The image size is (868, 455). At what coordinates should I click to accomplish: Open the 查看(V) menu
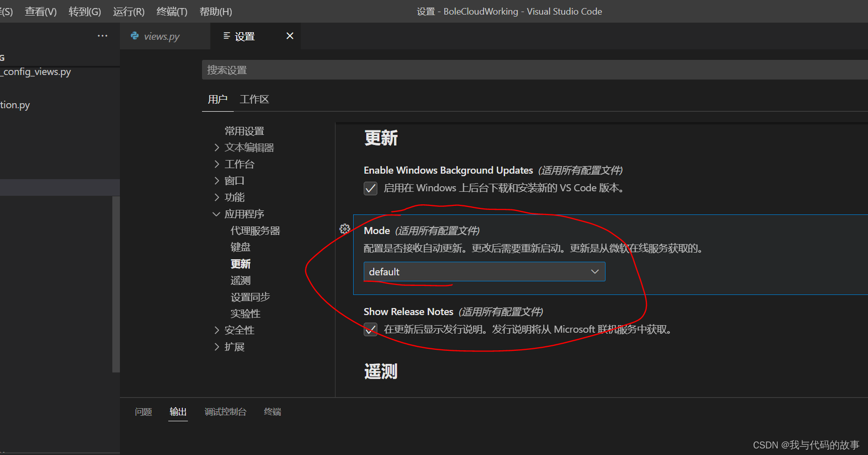pos(41,12)
